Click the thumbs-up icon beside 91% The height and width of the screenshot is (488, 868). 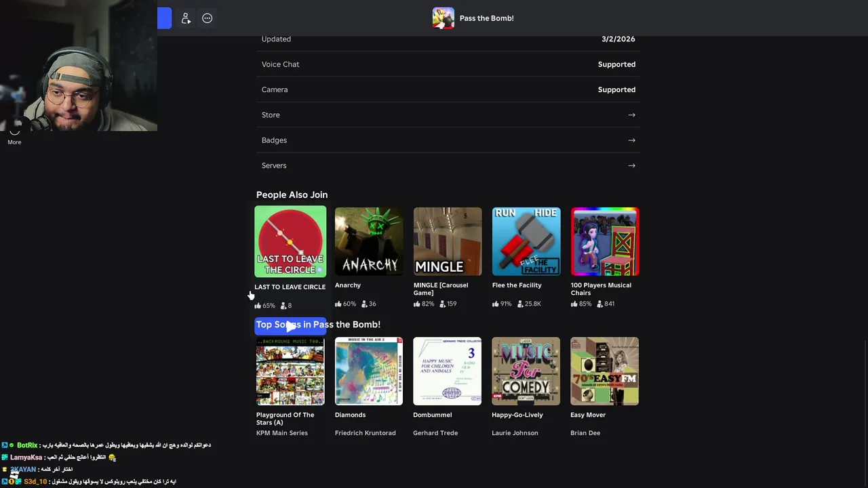[496, 304]
